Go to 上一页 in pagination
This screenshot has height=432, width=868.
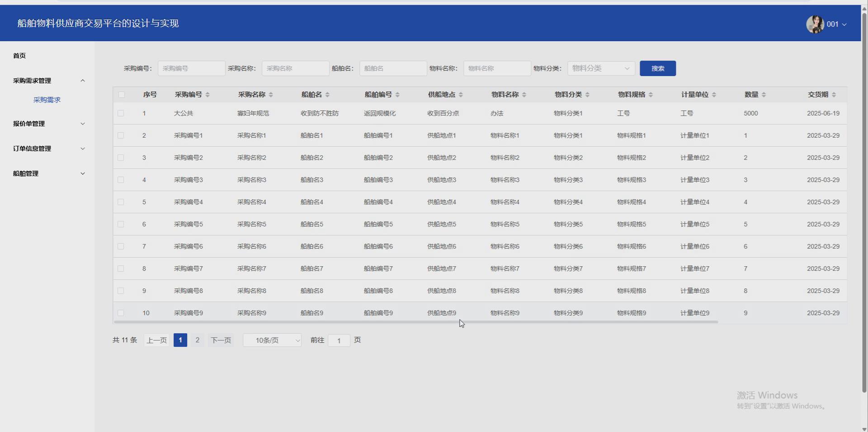coord(156,340)
